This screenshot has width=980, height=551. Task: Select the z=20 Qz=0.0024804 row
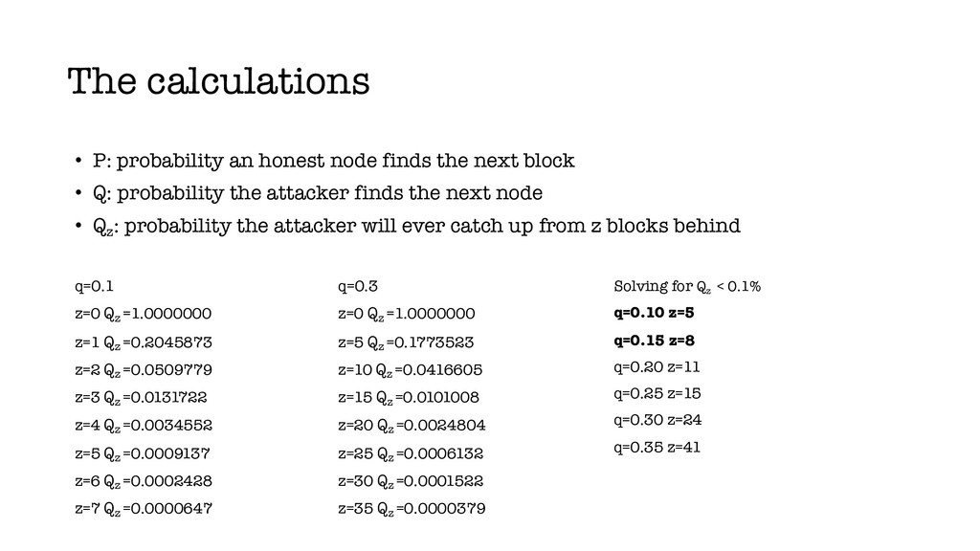412,426
